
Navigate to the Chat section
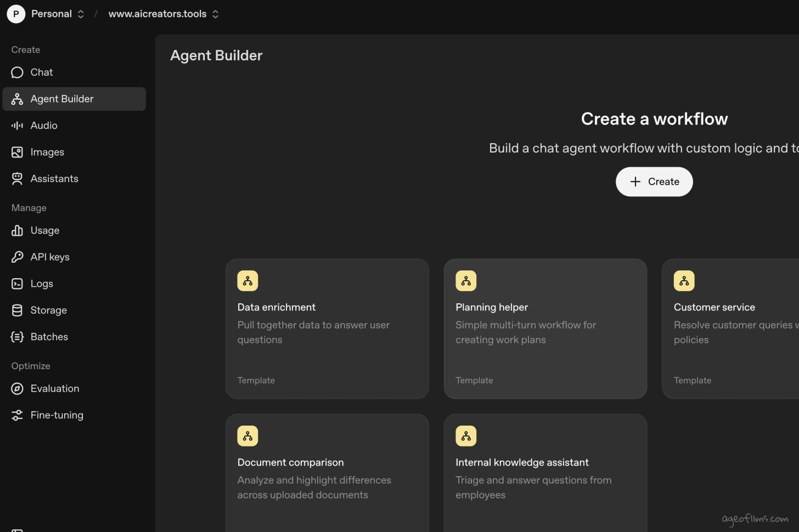pyautogui.click(x=41, y=72)
